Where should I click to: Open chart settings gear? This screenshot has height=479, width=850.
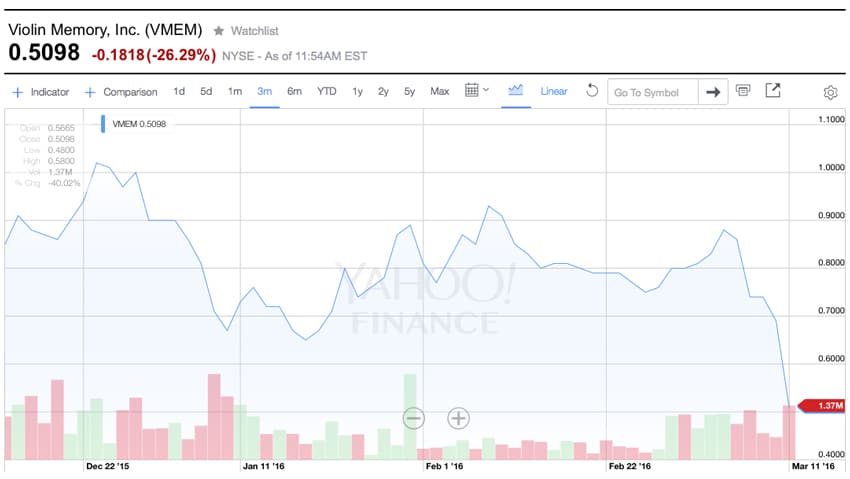point(830,93)
